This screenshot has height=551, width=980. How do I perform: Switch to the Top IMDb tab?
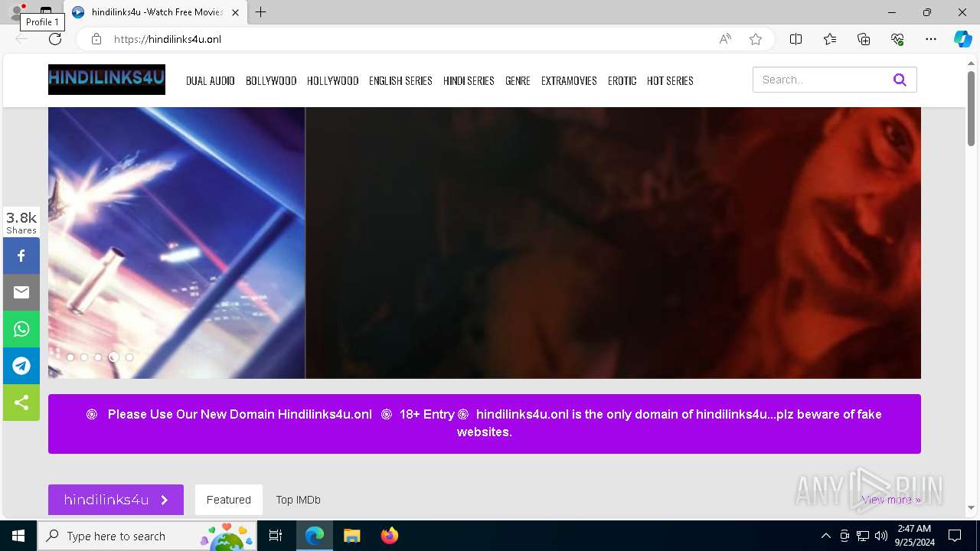pyautogui.click(x=299, y=500)
